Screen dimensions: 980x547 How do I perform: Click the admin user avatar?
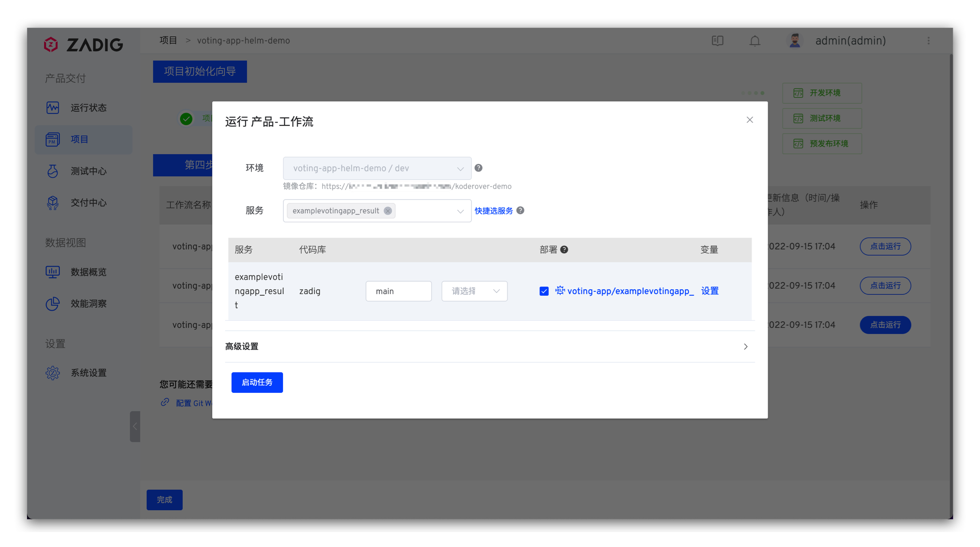point(794,41)
